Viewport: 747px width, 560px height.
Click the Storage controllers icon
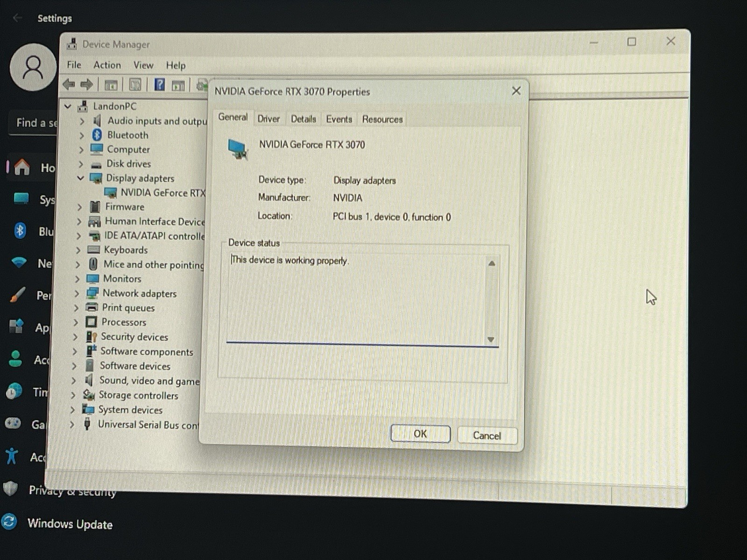[89, 395]
